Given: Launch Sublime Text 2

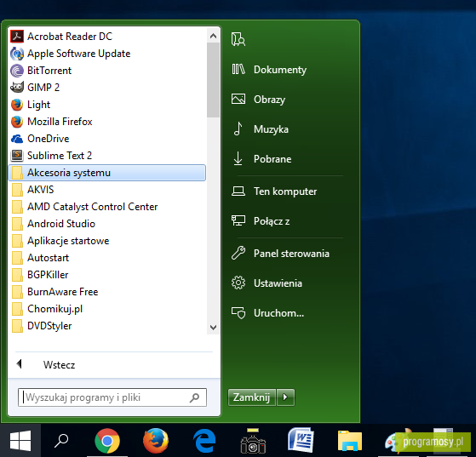Looking at the screenshot, I should pos(107,156).
